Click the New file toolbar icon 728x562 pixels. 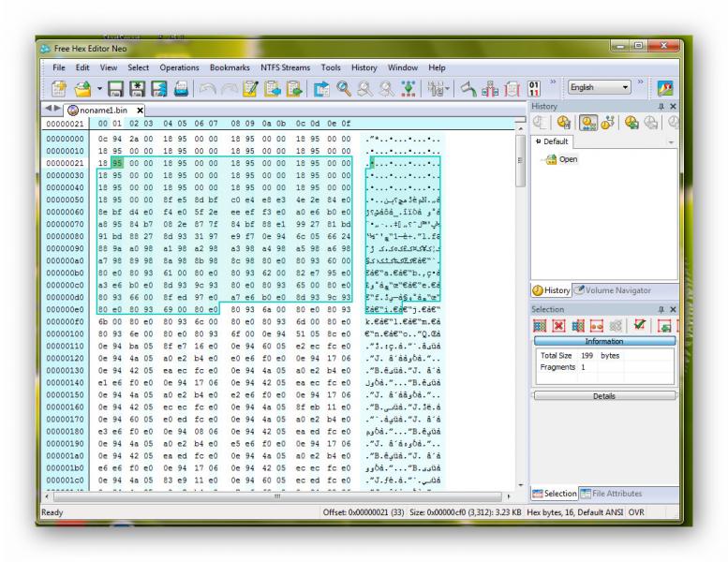pos(59,88)
